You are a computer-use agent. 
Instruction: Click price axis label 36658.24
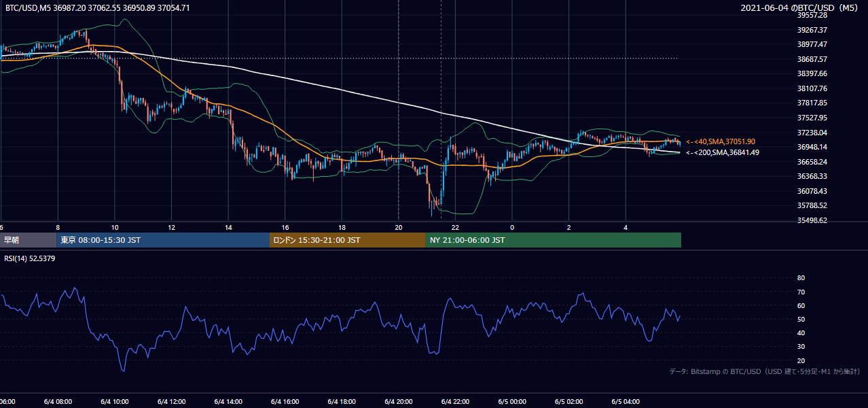(x=813, y=162)
